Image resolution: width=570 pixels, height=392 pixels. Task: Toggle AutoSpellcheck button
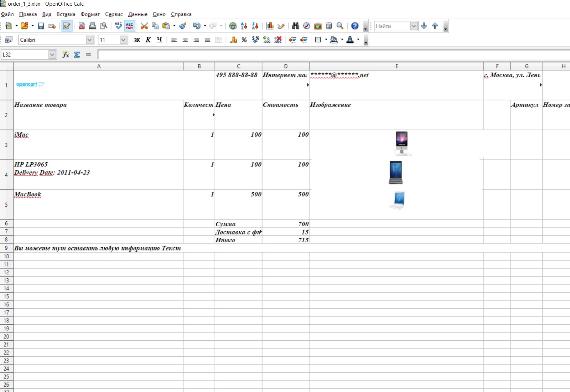(x=130, y=26)
